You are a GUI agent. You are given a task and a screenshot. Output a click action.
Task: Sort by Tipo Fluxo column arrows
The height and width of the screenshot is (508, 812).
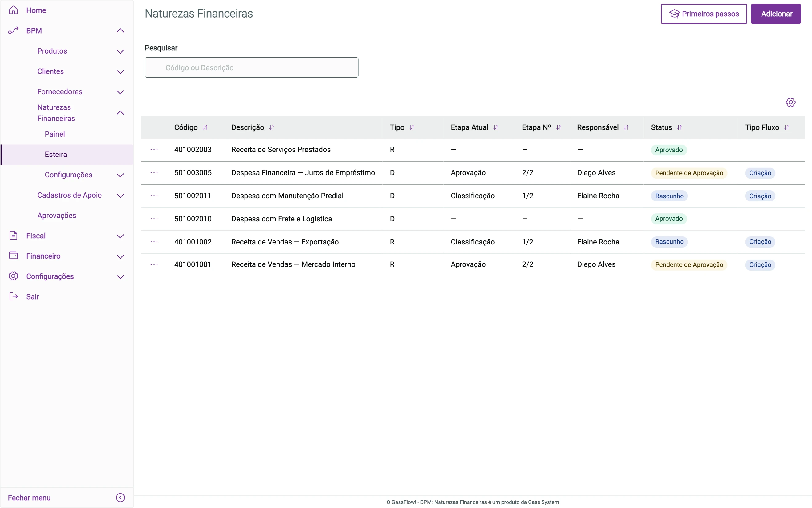(786, 128)
